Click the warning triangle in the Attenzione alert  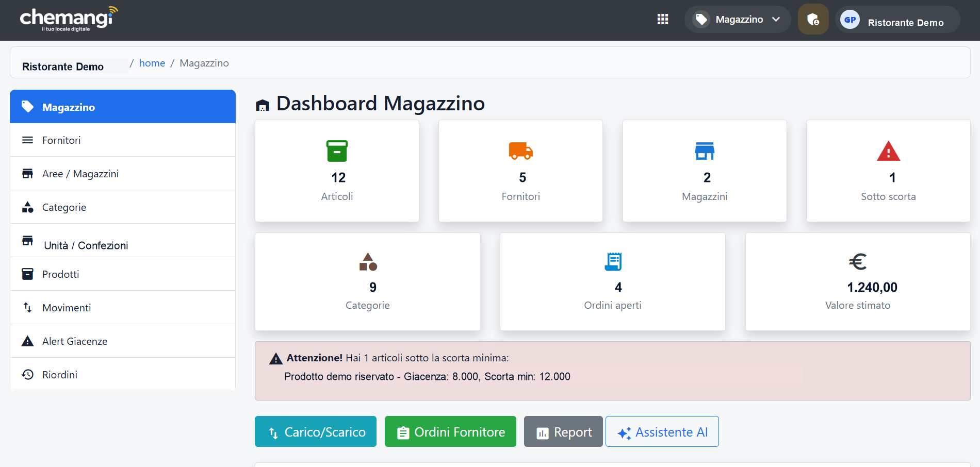click(x=276, y=359)
